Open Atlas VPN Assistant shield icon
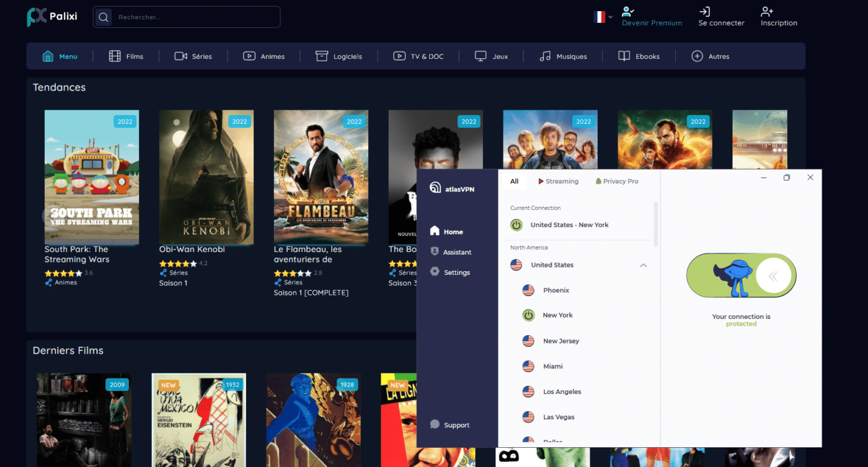 (435, 252)
